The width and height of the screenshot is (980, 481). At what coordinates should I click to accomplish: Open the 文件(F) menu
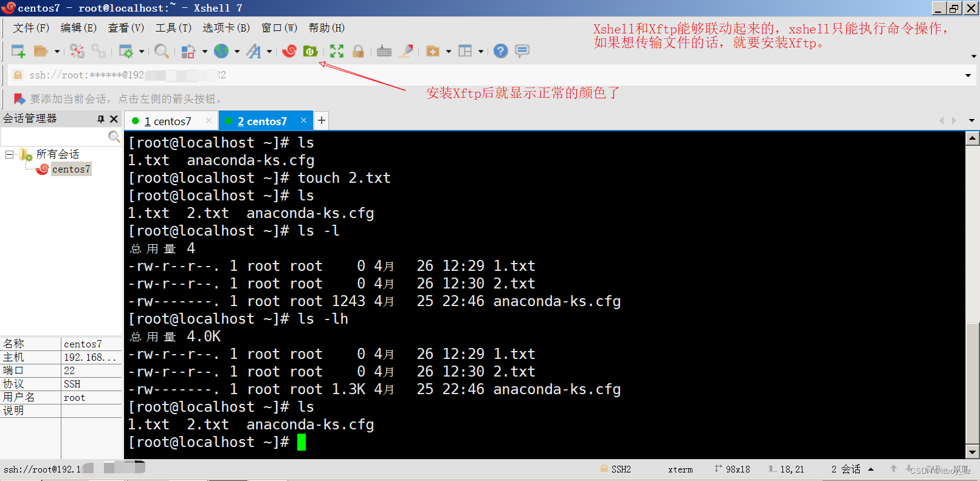click(x=31, y=28)
